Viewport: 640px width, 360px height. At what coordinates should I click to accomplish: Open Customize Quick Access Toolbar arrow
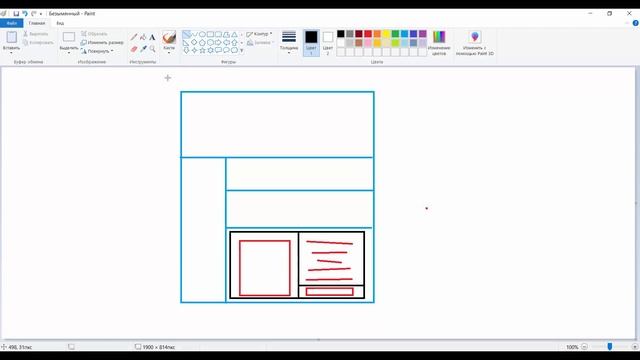tap(41, 14)
